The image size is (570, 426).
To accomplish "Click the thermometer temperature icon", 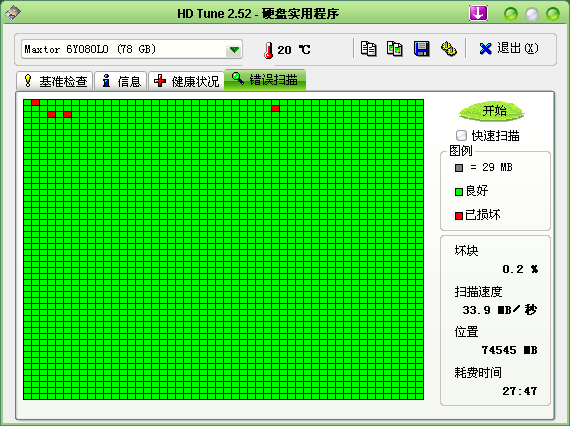I will pos(268,50).
